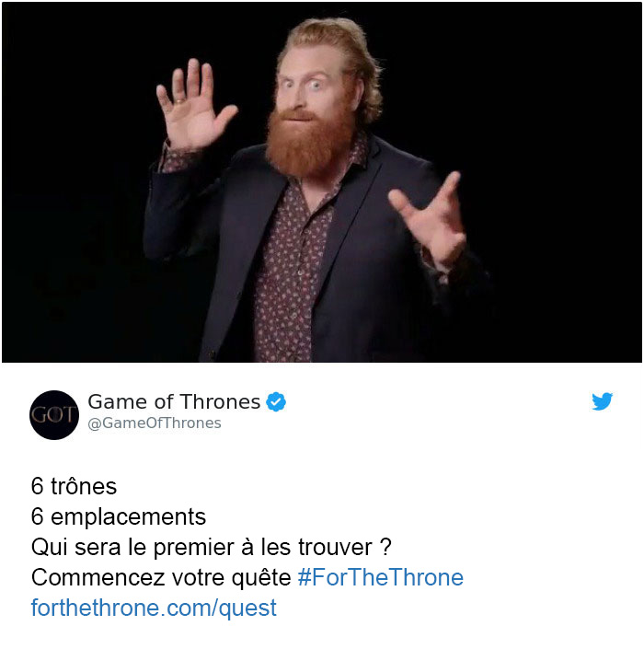The image size is (644, 649).
Task: Select the 'Qui sera le premier' sentence
Action: 211,547
